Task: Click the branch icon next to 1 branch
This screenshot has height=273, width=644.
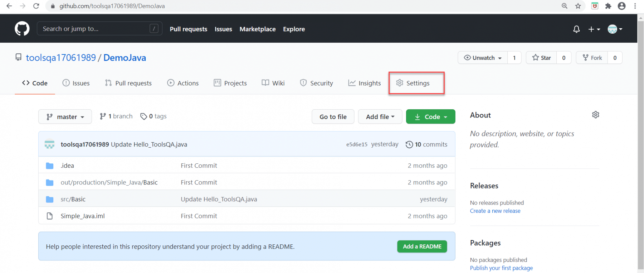Action: [x=103, y=116]
